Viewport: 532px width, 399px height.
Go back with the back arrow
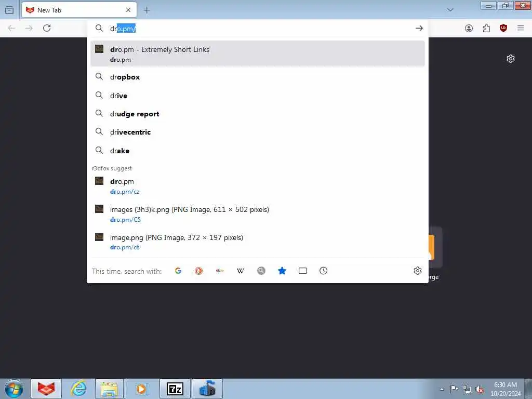click(x=11, y=28)
